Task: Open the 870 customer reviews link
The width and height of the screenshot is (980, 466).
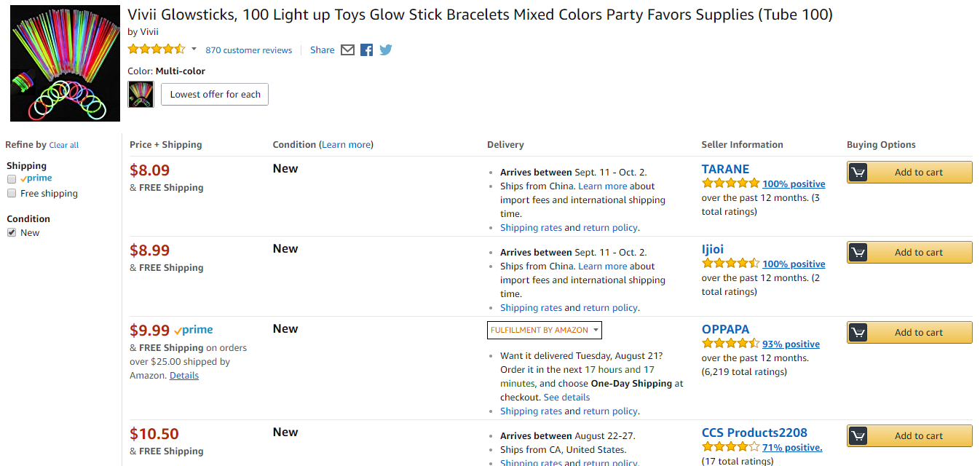Action: pos(249,50)
